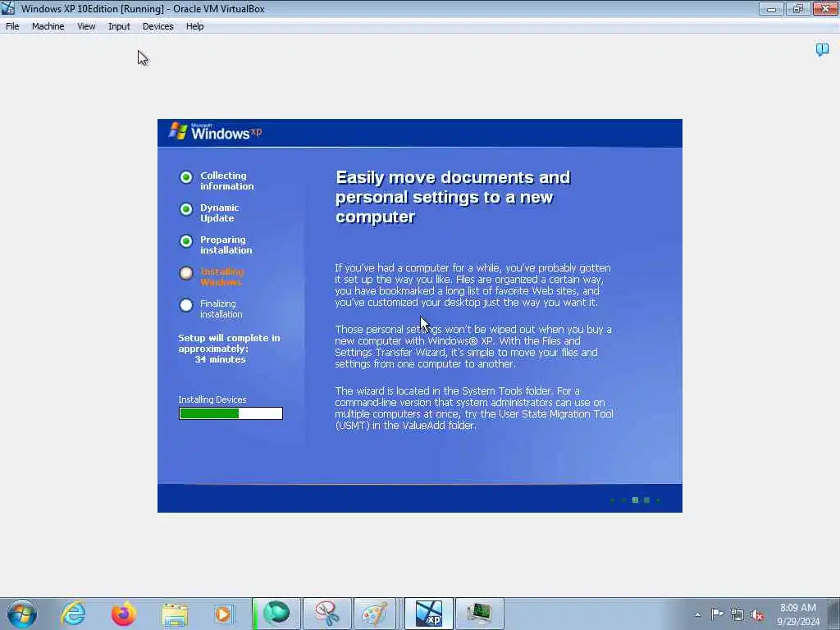
Task: Click the Preparing installation step indicator
Action: click(x=186, y=242)
